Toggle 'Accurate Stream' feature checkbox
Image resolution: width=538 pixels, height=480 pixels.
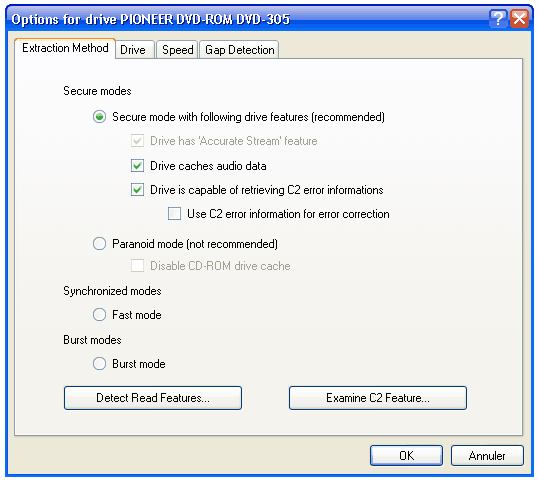[137, 141]
